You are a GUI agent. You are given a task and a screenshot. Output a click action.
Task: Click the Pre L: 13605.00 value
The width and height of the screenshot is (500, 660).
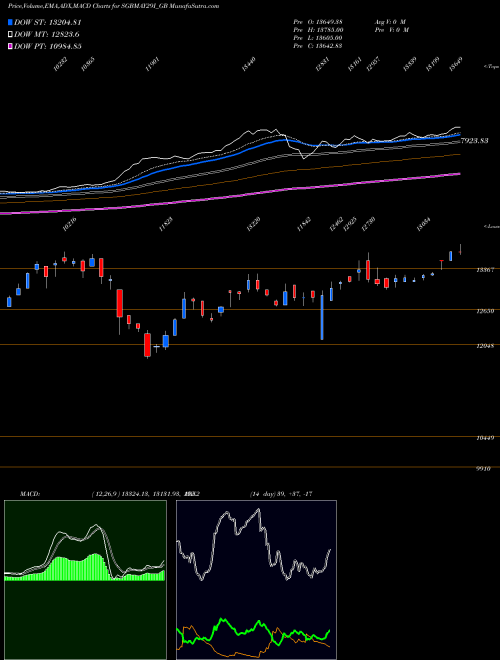click(319, 38)
